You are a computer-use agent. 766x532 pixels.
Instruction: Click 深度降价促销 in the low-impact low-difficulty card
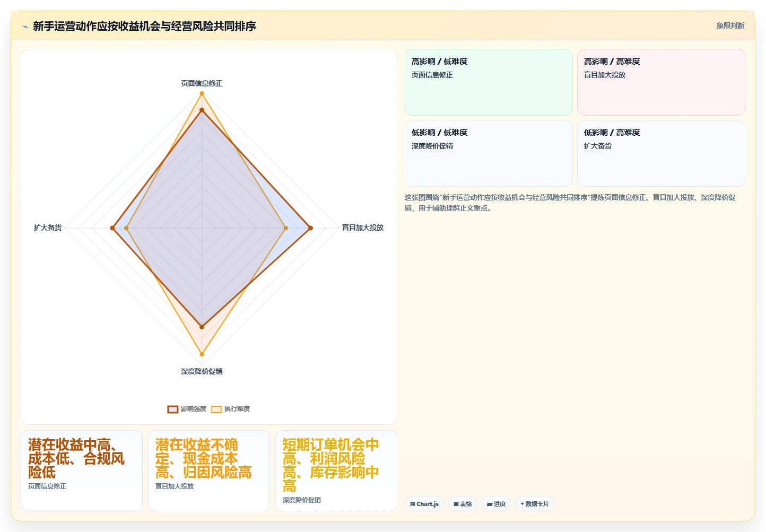click(x=432, y=146)
